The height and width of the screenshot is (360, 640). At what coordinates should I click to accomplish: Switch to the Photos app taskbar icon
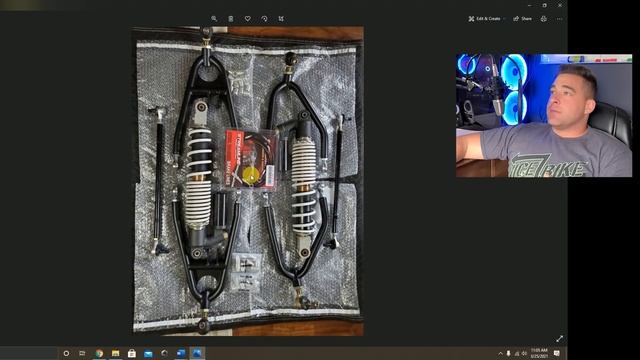[197, 353]
